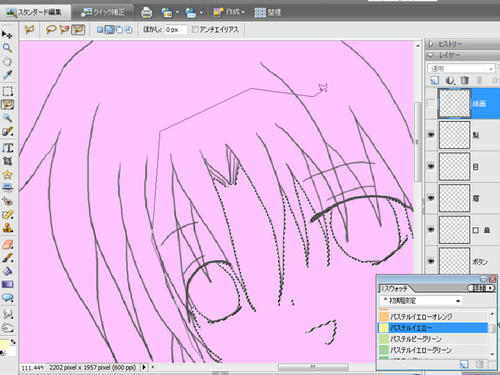Hide the ボタン layer eye icon
The height and width of the screenshot is (375, 500).
pyautogui.click(x=431, y=261)
